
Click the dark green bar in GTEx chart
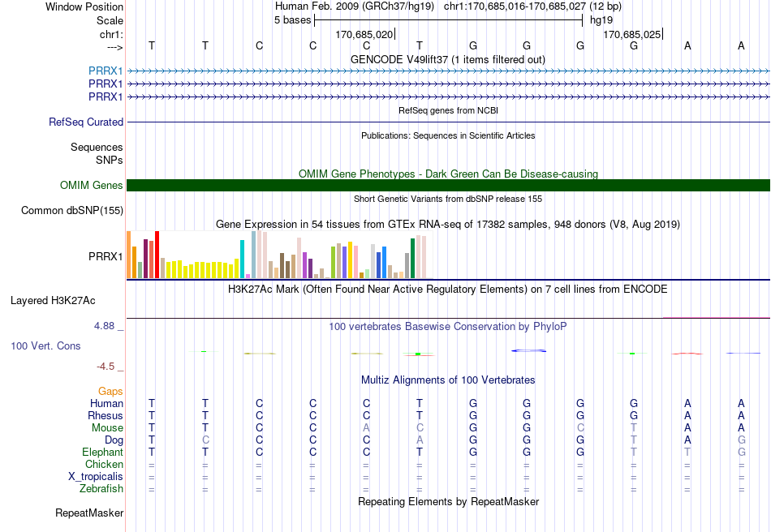[x=412, y=259]
